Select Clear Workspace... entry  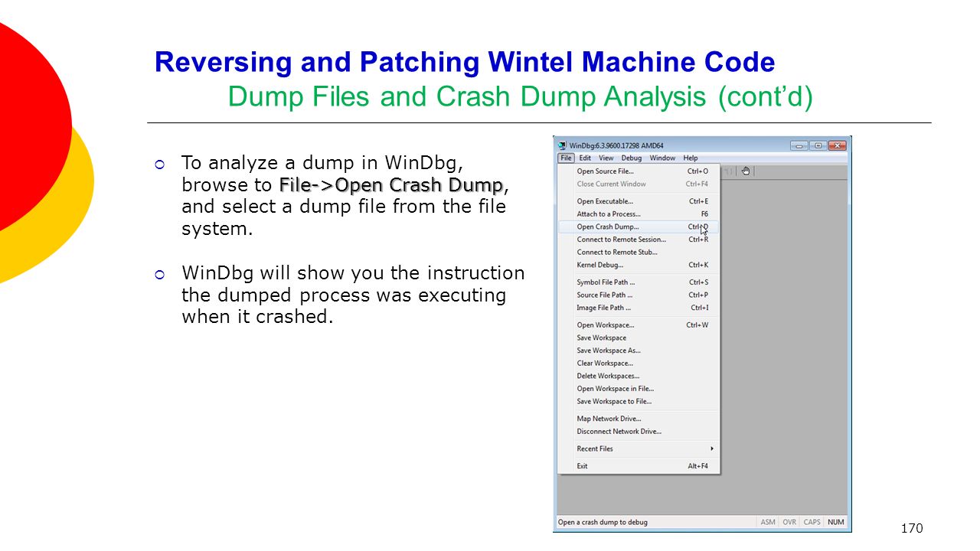pos(639,363)
